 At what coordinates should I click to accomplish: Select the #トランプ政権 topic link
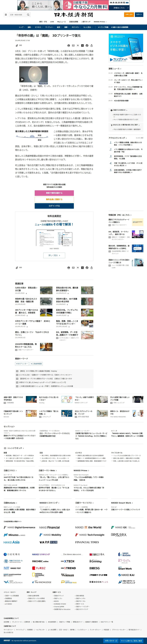coord(103,27)
